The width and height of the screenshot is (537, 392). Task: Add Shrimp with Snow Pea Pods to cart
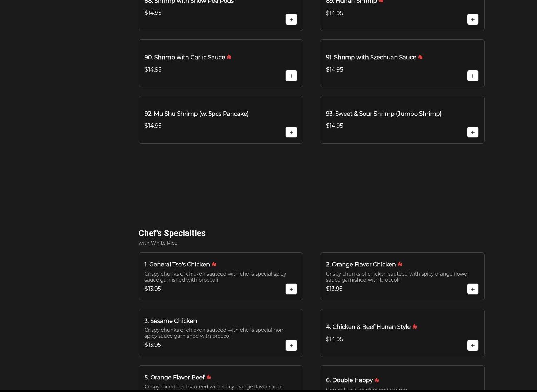point(291,20)
